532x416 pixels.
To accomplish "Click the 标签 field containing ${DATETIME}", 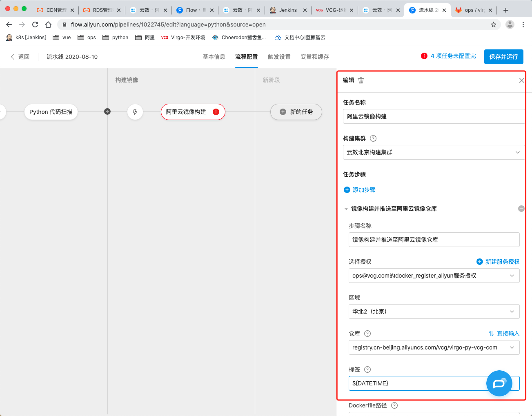I will tap(434, 383).
